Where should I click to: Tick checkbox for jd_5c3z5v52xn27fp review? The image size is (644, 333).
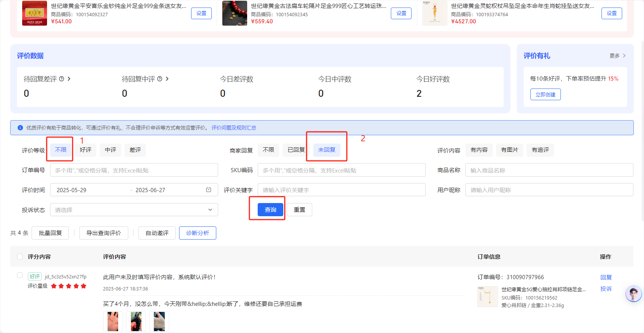(x=20, y=275)
